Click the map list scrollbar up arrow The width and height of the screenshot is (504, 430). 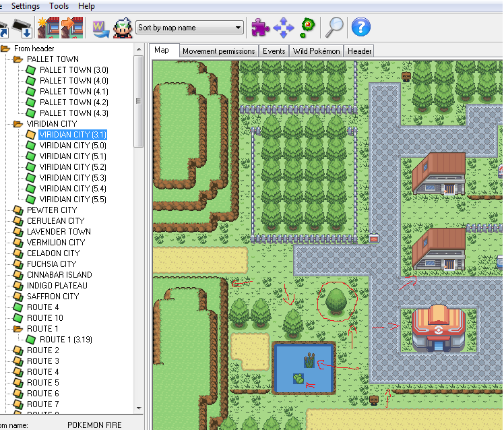139,49
